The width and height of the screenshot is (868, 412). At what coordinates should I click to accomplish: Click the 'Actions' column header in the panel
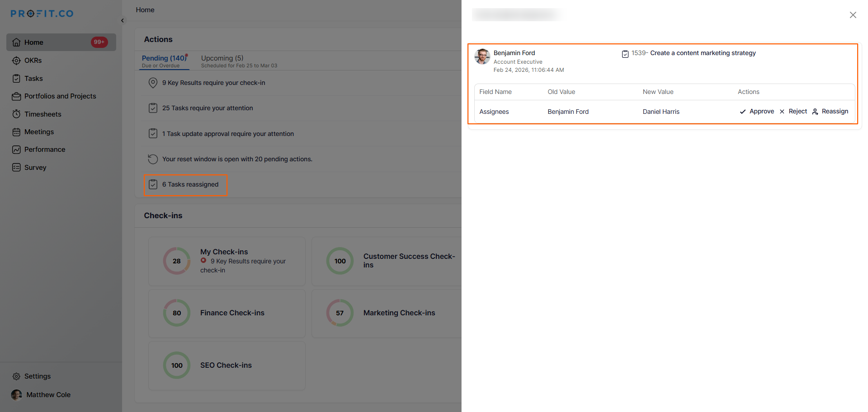(x=749, y=92)
